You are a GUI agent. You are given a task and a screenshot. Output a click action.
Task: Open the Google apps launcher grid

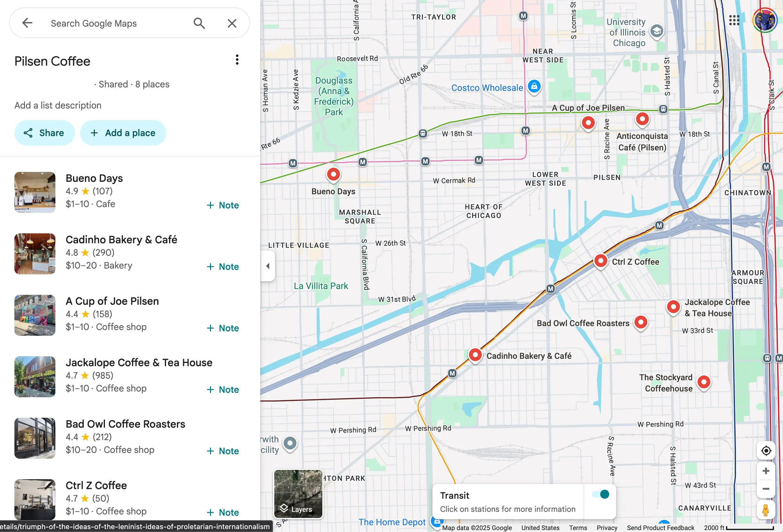click(x=734, y=20)
